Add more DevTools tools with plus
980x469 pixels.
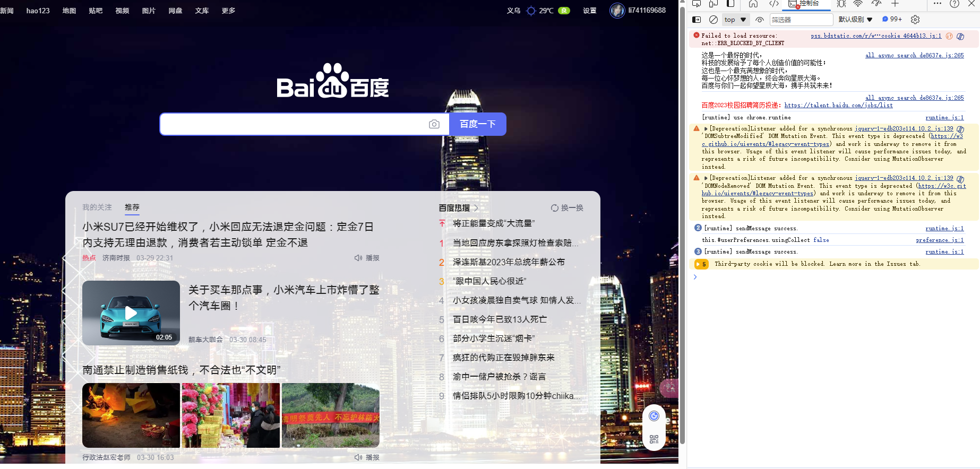click(895, 4)
